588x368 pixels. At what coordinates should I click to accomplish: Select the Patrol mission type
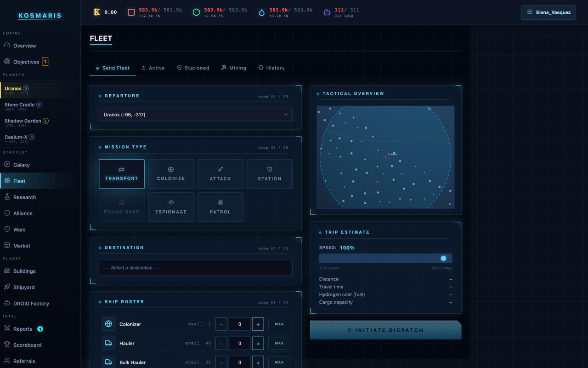pos(220,207)
